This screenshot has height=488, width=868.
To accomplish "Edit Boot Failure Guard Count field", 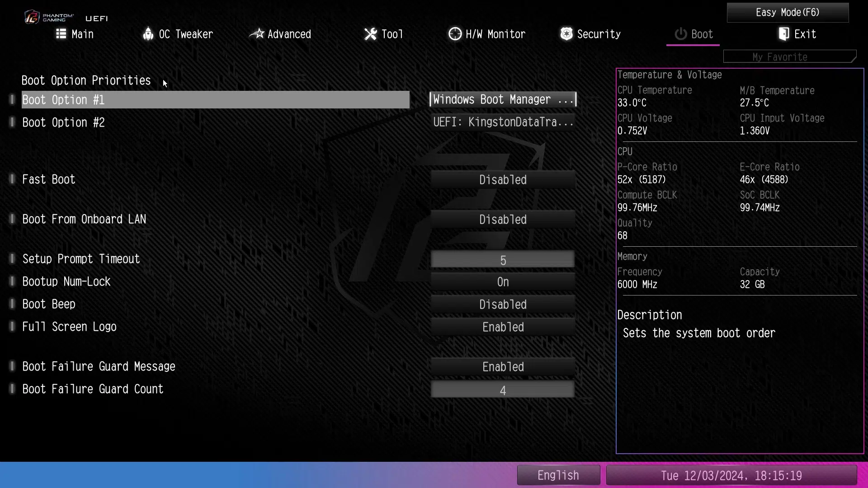I will (x=503, y=389).
